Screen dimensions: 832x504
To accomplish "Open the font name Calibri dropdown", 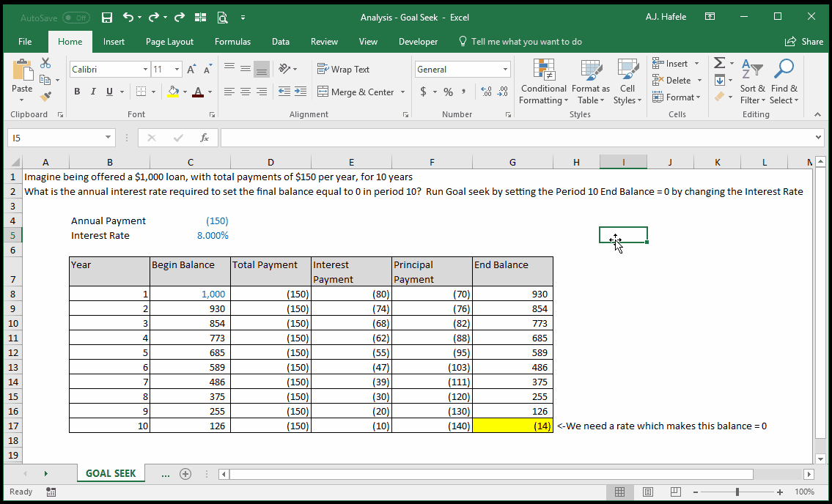I will 145,70.
